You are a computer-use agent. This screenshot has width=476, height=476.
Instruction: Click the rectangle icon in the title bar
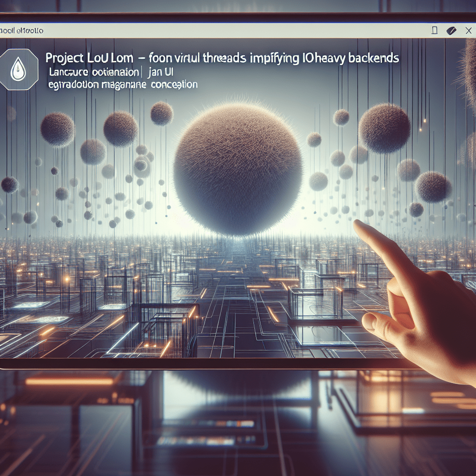coord(435,31)
